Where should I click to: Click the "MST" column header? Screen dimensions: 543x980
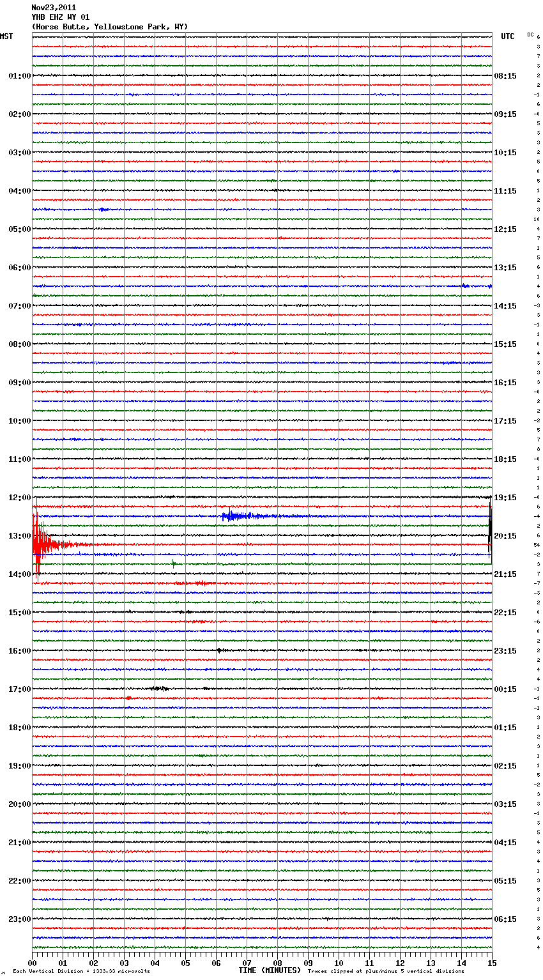[x=6, y=36]
